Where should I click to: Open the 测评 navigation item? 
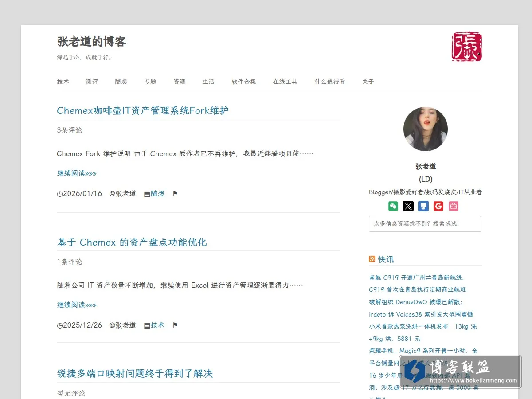click(92, 82)
